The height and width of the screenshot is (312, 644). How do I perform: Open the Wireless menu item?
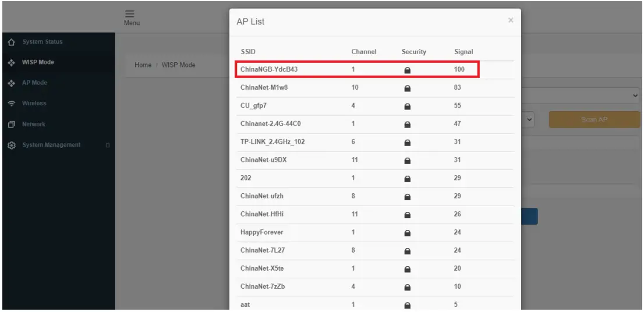34,104
